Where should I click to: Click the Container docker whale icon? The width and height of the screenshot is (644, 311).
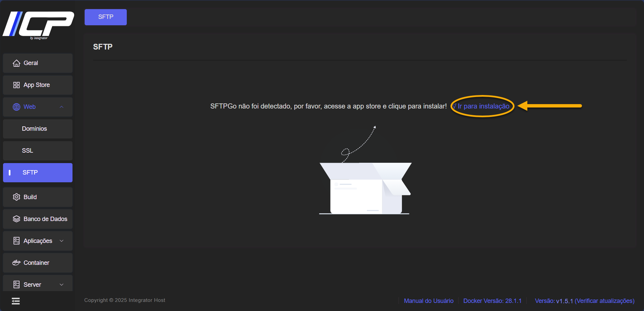click(16, 263)
